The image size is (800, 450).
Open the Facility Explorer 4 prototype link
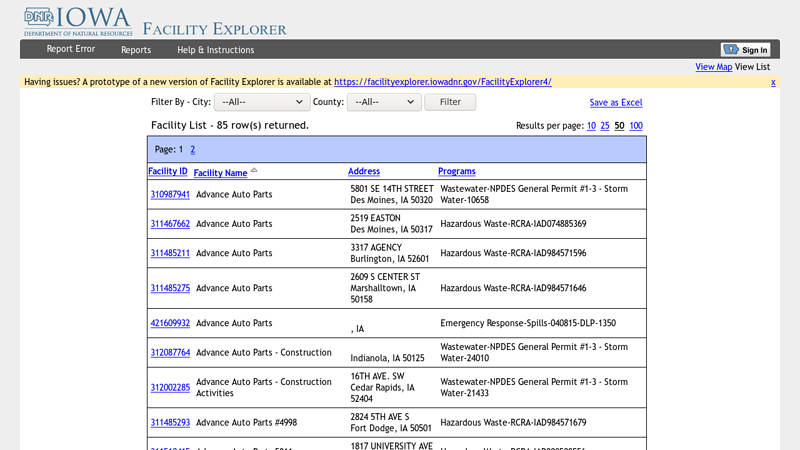click(x=442, y=82)
